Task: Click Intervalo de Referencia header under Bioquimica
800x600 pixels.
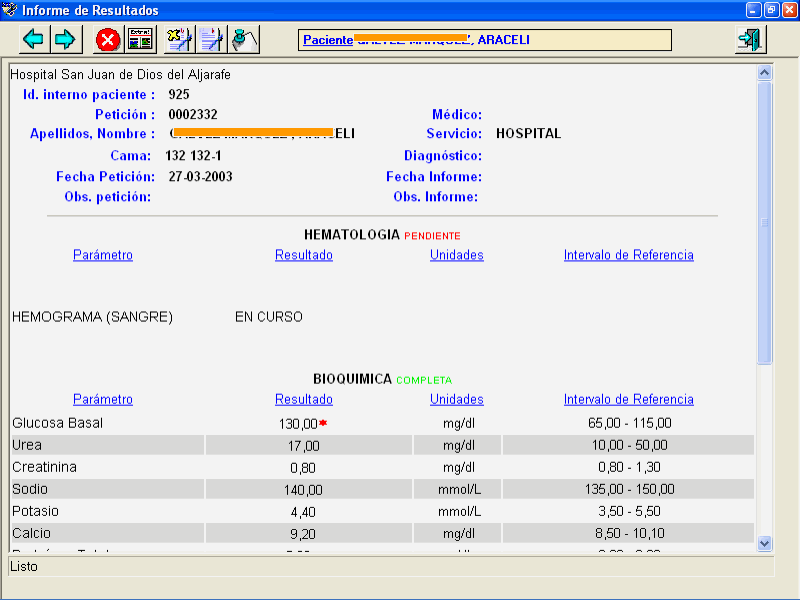Action: pos(629,399)
